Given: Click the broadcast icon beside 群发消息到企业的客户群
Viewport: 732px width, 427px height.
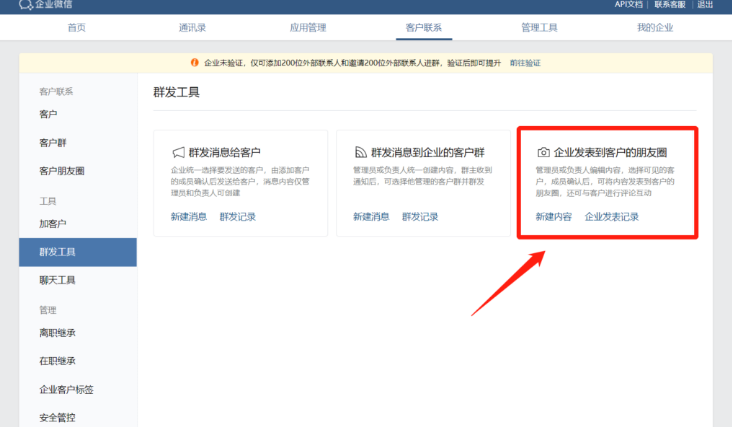Looking at the screenshot, I should (361, 153).
